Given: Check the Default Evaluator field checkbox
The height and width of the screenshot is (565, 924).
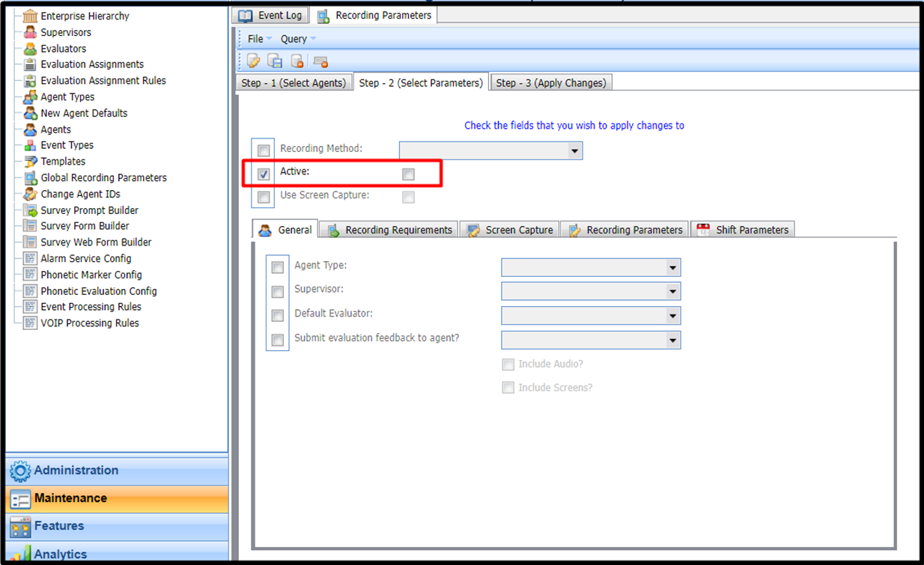Looking at the screenshot, I should coord(278,316).
